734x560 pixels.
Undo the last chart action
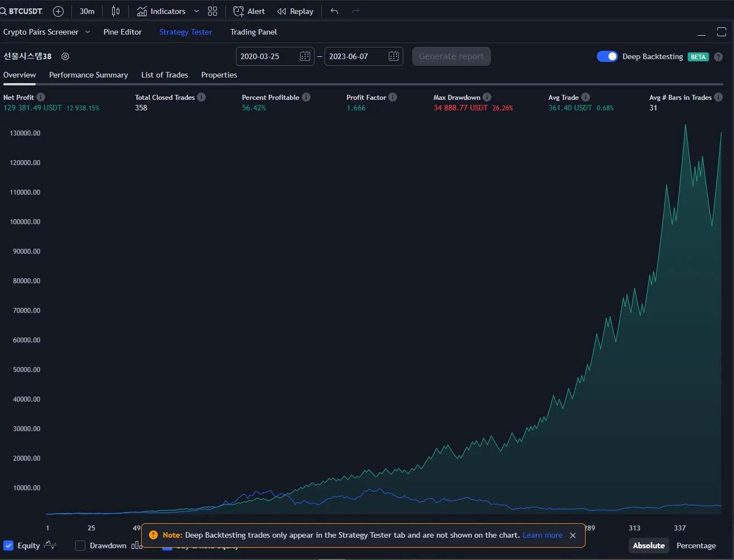pyautogui.click(x=334, y=11)
